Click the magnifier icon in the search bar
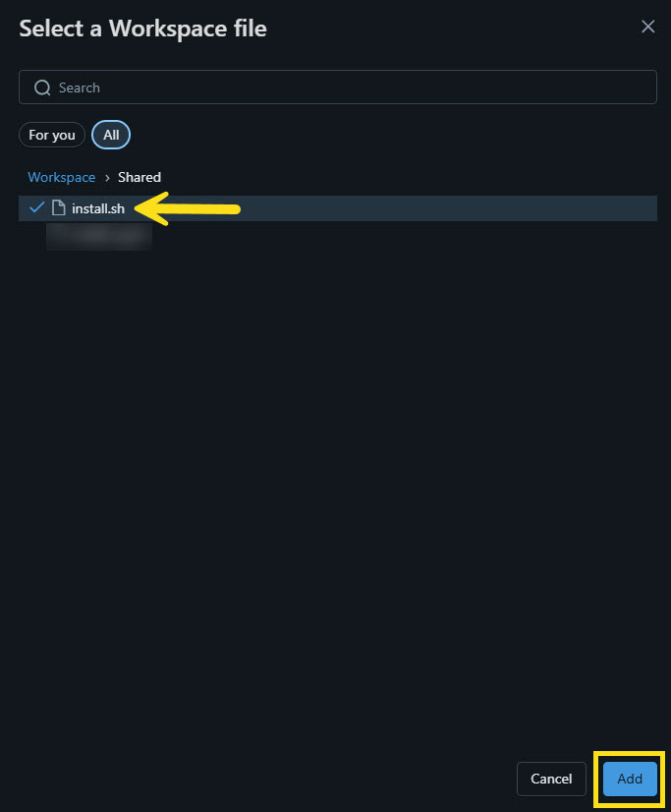 coord(42,87)
